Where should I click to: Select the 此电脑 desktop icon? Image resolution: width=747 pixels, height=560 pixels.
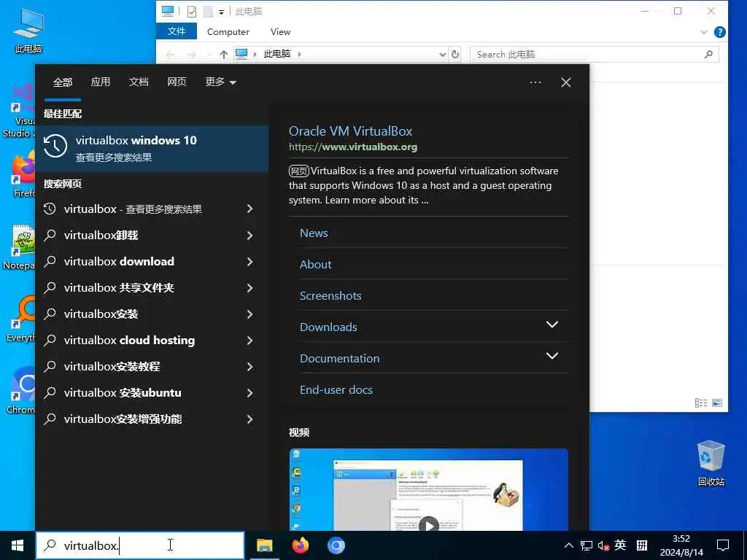(28, 31)
